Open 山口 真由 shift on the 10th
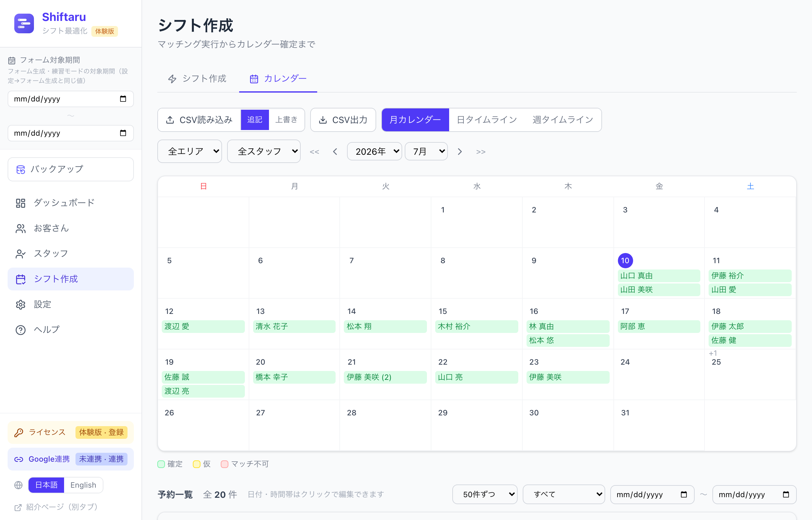 coord(659,276)
